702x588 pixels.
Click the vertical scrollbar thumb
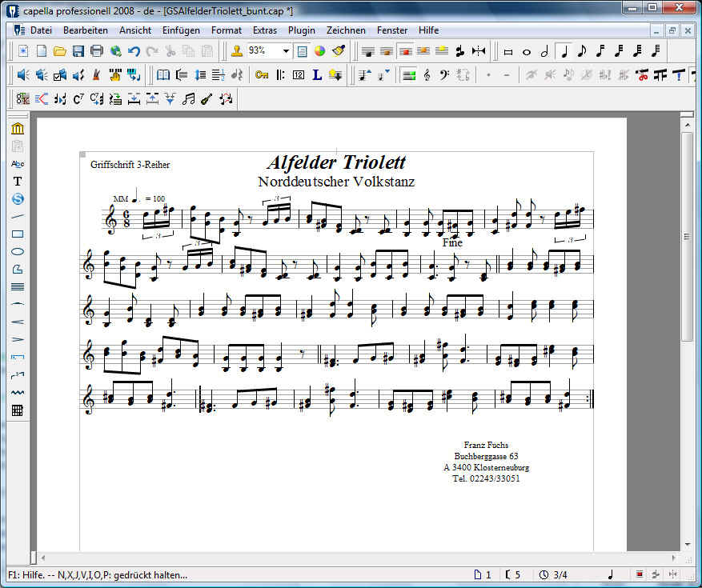(687, 236)
